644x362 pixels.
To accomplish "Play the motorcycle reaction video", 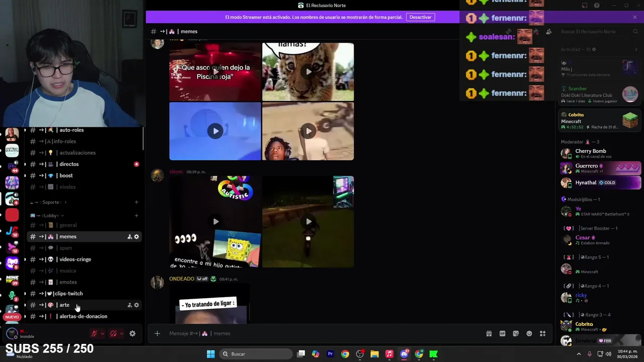I will (x=308, y=131).
